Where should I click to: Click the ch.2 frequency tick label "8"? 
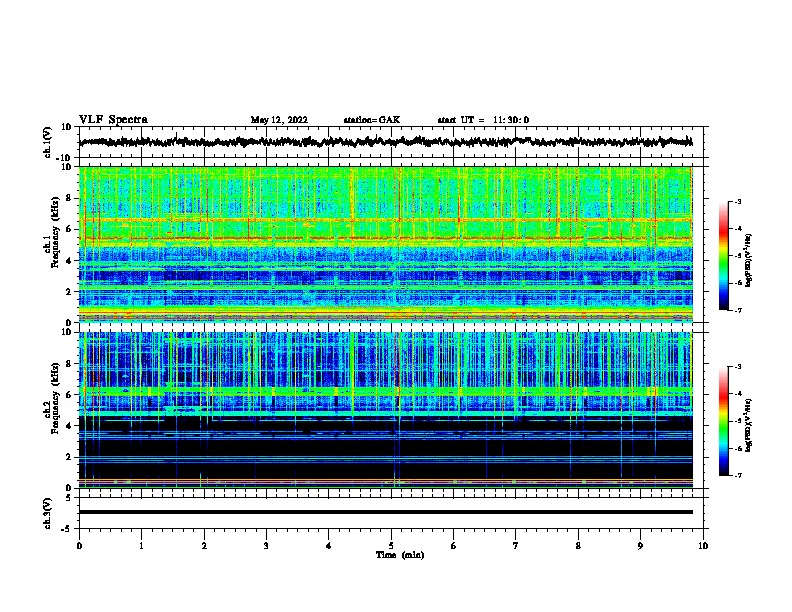coord(69,364)
